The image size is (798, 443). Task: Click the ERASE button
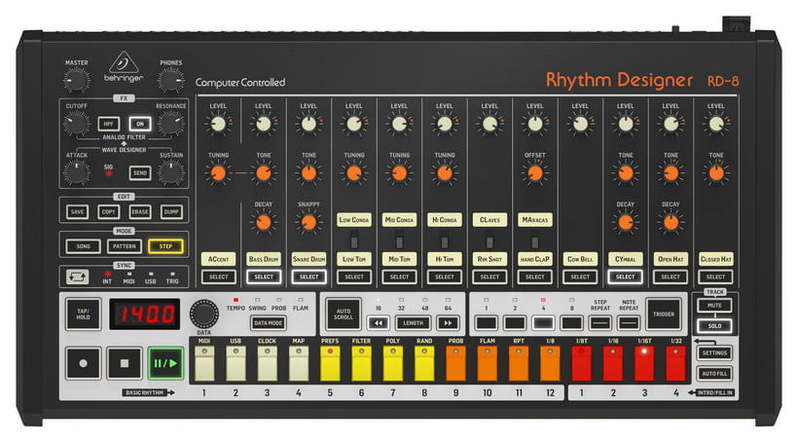point(140,212)
